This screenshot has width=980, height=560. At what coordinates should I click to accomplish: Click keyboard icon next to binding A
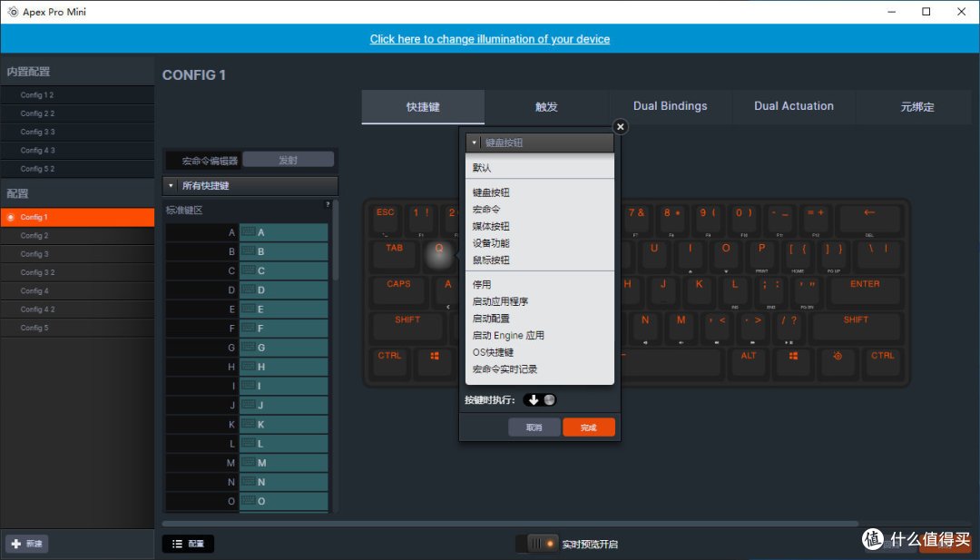(x=248, y=231)
